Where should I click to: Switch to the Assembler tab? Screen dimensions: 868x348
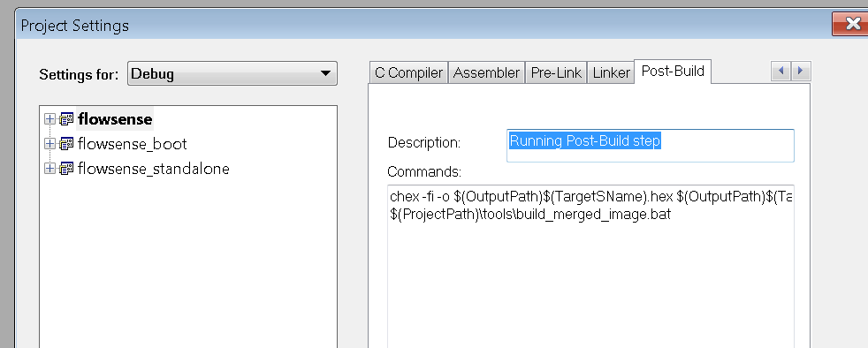tap(486, 72)
